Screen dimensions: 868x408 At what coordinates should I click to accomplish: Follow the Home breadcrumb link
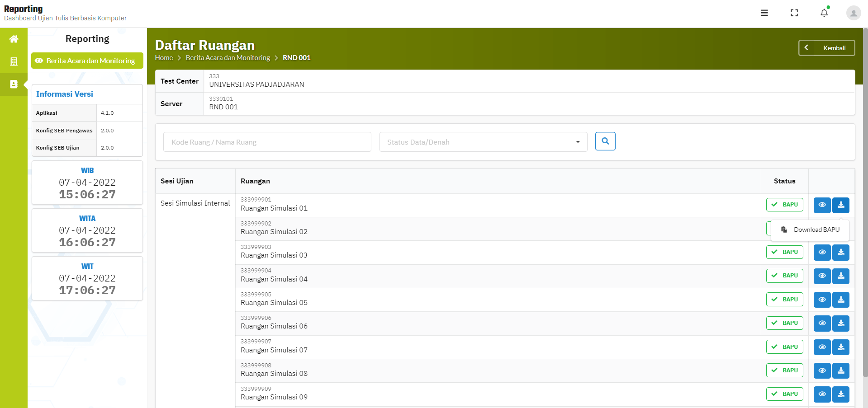tap(164, 58)
